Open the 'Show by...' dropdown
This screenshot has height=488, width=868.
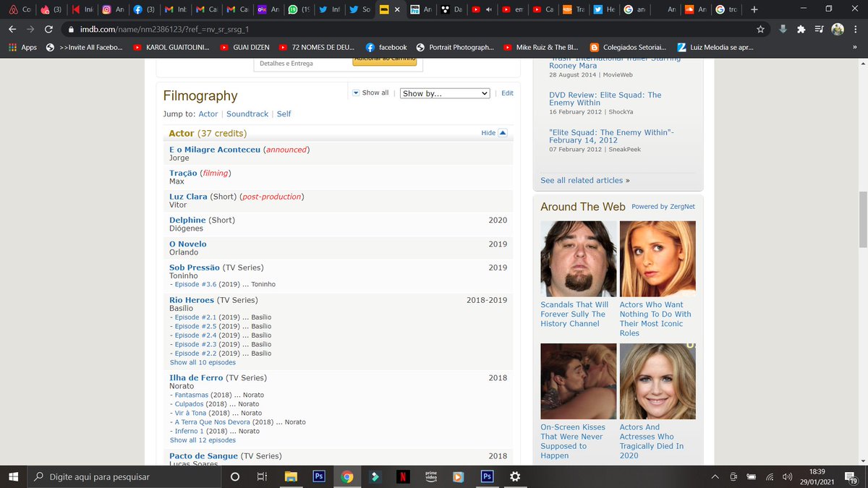click(445, 93)
